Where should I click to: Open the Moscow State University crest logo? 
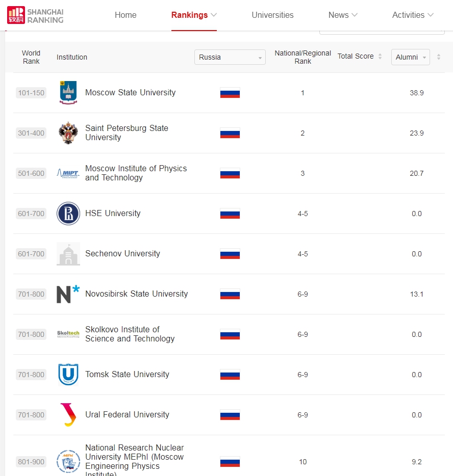[x=68, y=93]
